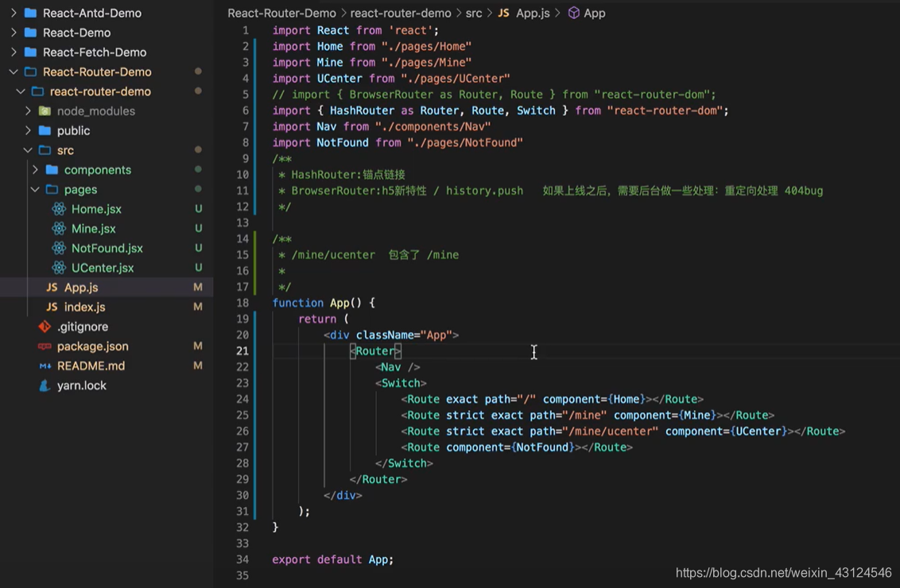Click the JS icon beside index.js
Image resolution: width=900 pixels, height=588 pixels.
[x=52, y=307]
